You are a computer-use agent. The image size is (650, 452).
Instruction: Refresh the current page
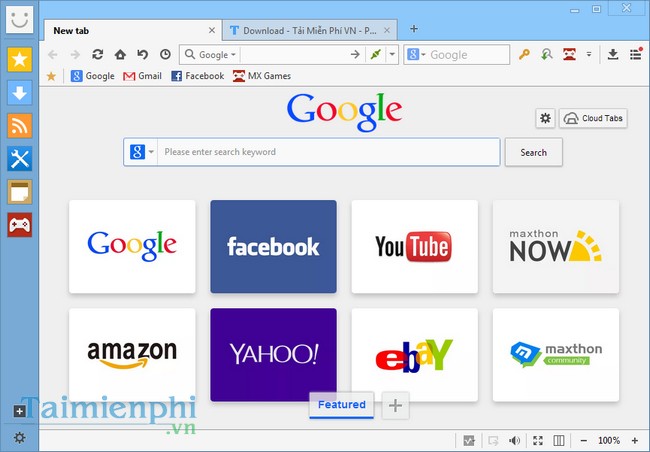point(98,54)
